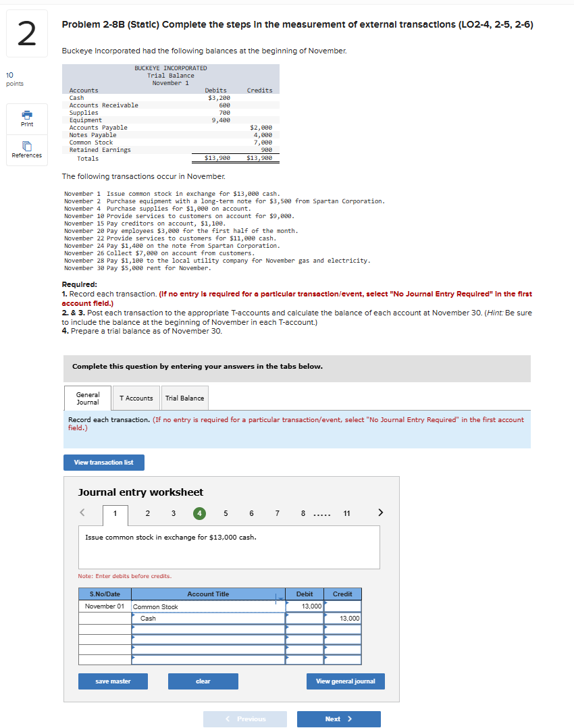Edit the 13,000 credit amount field
Viewport: 574px width, 728px height.
343,619
